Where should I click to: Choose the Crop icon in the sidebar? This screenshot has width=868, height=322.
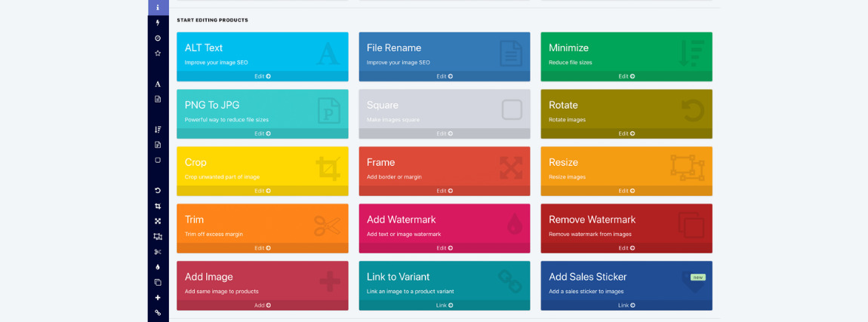[158, 206]
